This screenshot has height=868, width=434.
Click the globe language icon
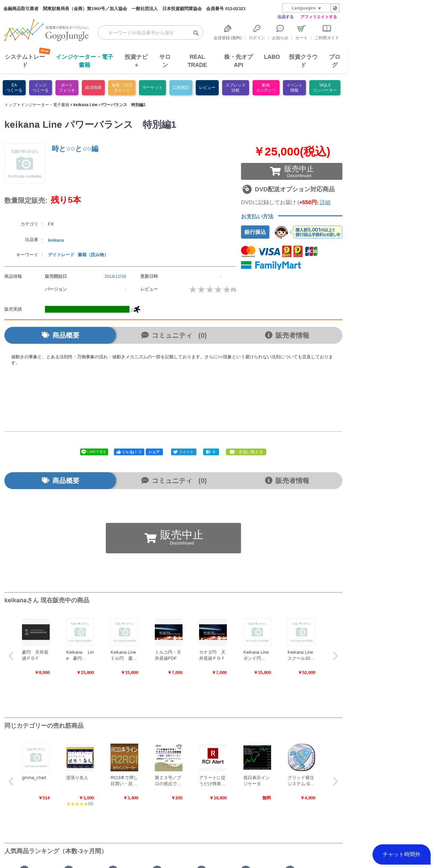pyautogui.click(x=335, y=8)
